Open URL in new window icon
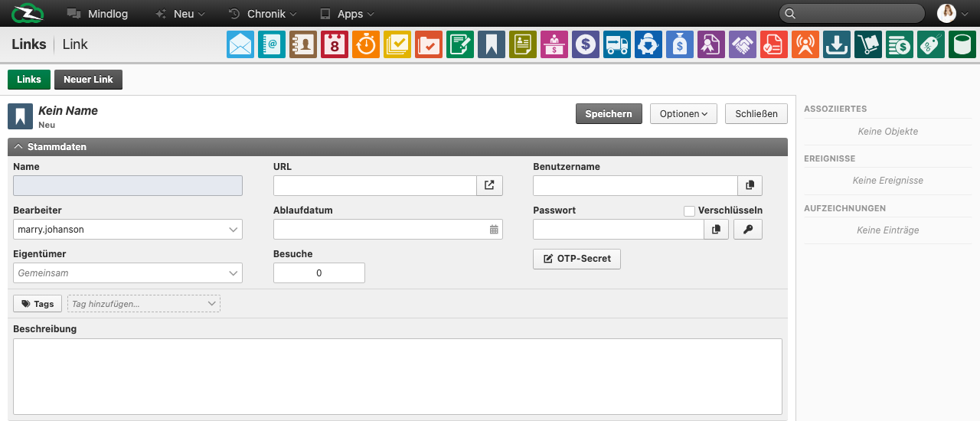 tap(489, 185)
